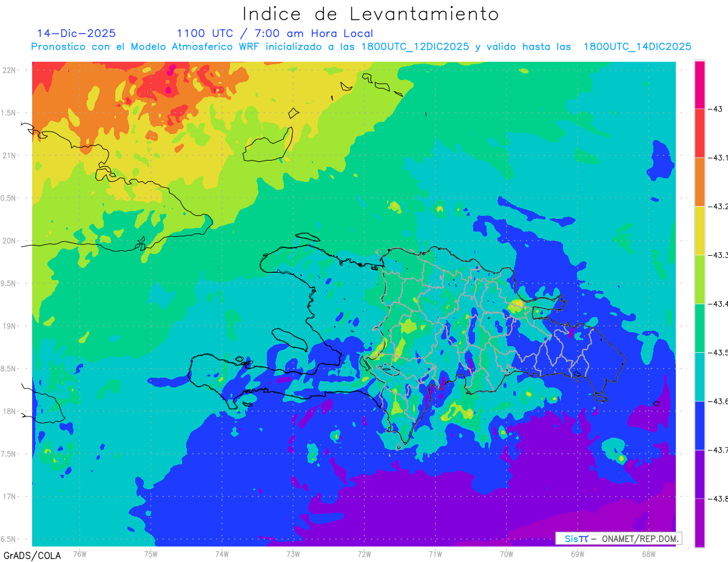Pick the bottom purple color bar segment
The width and height of the screenshot is (728, 562).
(699, 523)
